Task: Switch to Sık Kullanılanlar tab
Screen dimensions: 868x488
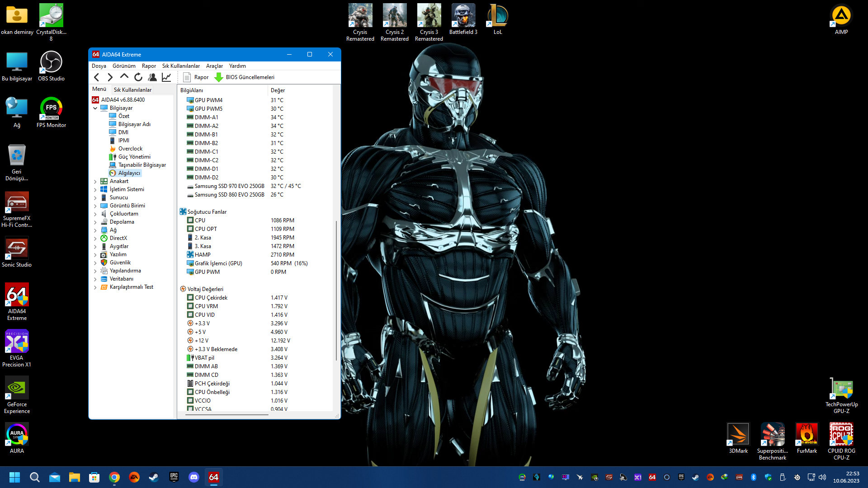Action: tap(132, 89)
